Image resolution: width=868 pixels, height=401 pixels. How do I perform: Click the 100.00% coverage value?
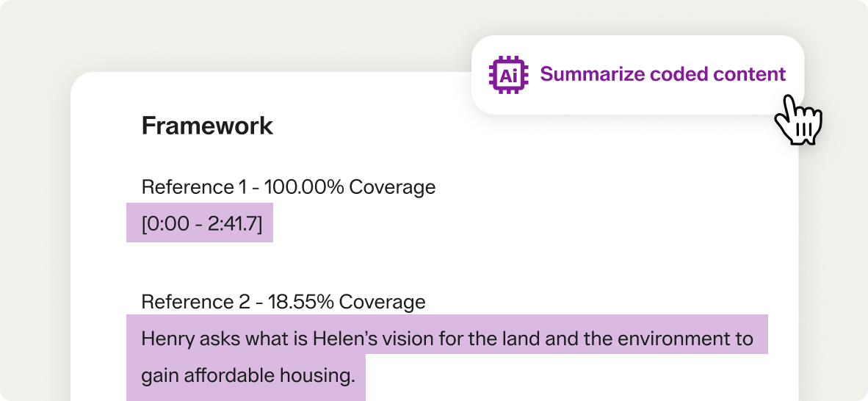pos(304,187)
